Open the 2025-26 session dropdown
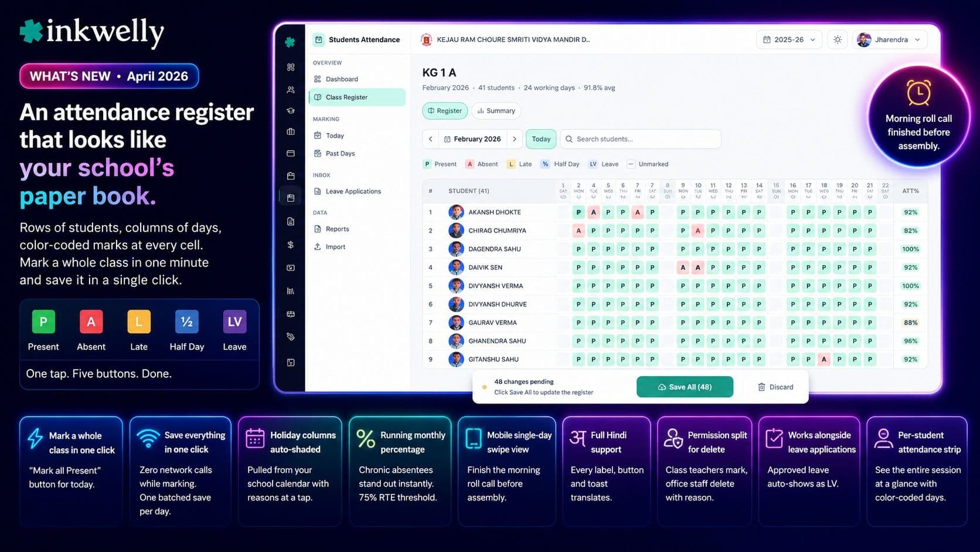980x552 pixels. click(x=789, y=40)
